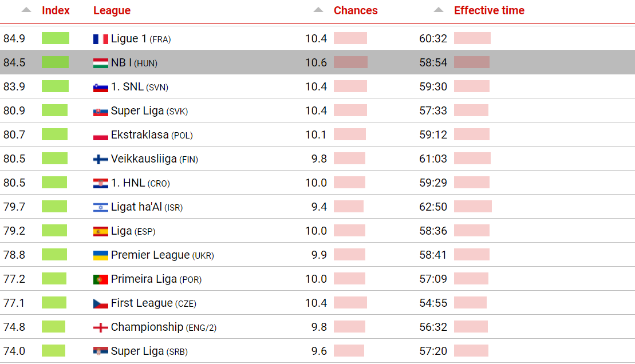The image size is (635, 364).
Task: Select the Index column header
Action: tap(56, 10)
